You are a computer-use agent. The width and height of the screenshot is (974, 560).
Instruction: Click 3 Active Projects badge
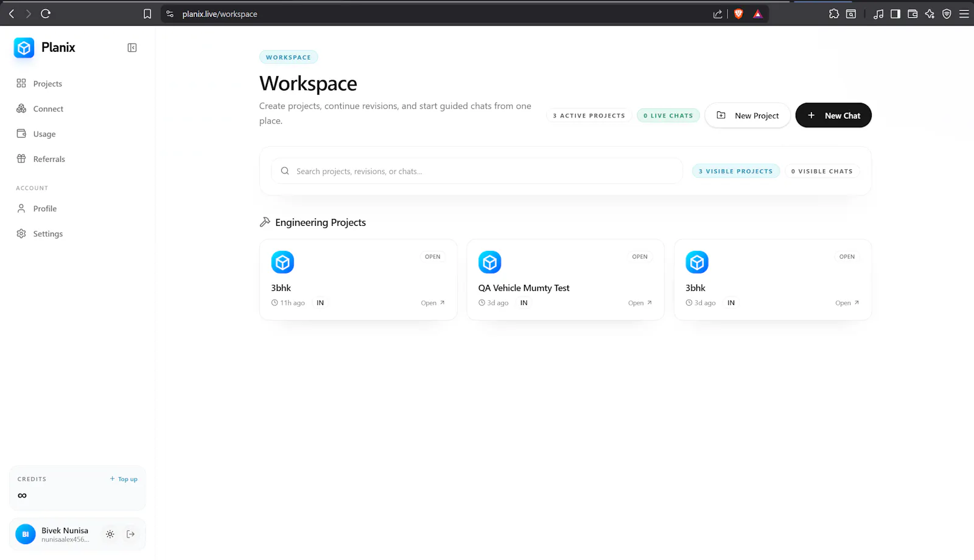(x=589, y=116)
